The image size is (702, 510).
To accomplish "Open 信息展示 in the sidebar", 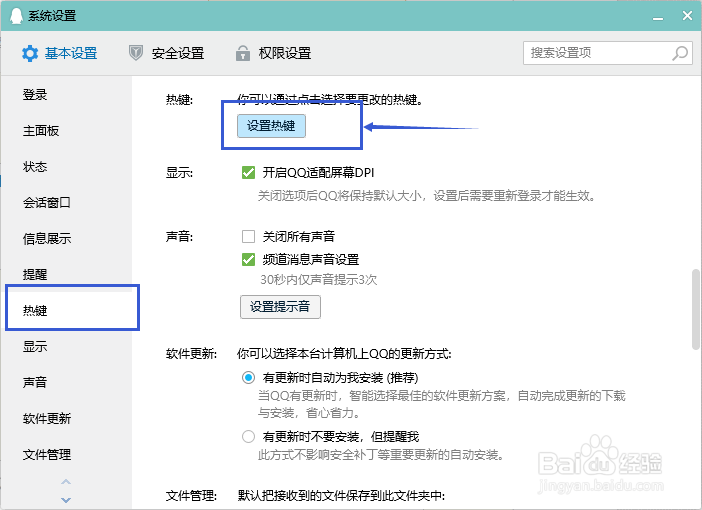I will click(47, 238).
